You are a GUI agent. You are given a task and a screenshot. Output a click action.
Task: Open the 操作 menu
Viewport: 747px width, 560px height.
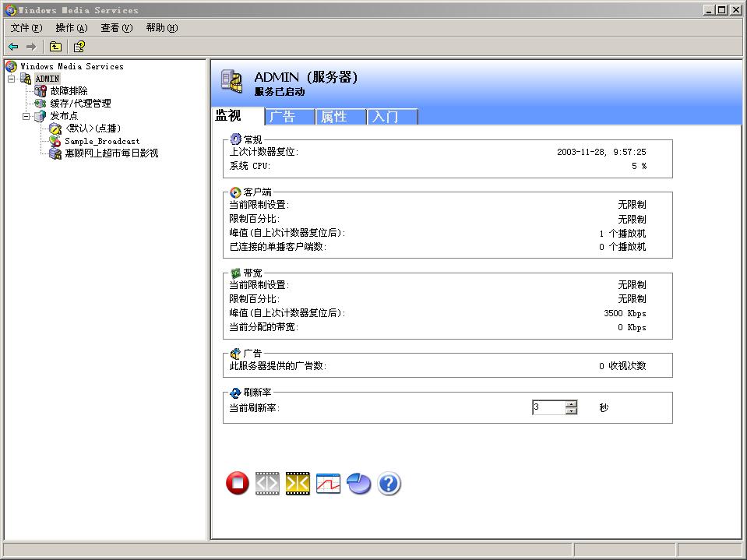click(72, 28)
